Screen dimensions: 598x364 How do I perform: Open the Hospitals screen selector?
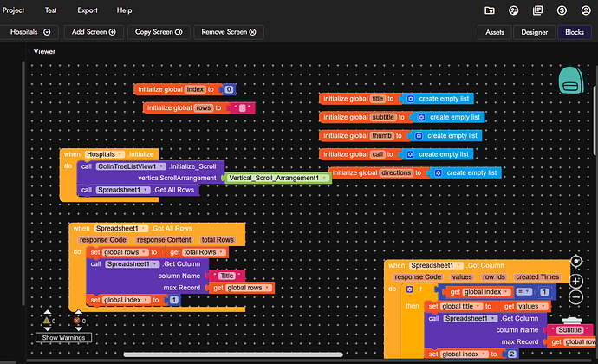(29, 32)
